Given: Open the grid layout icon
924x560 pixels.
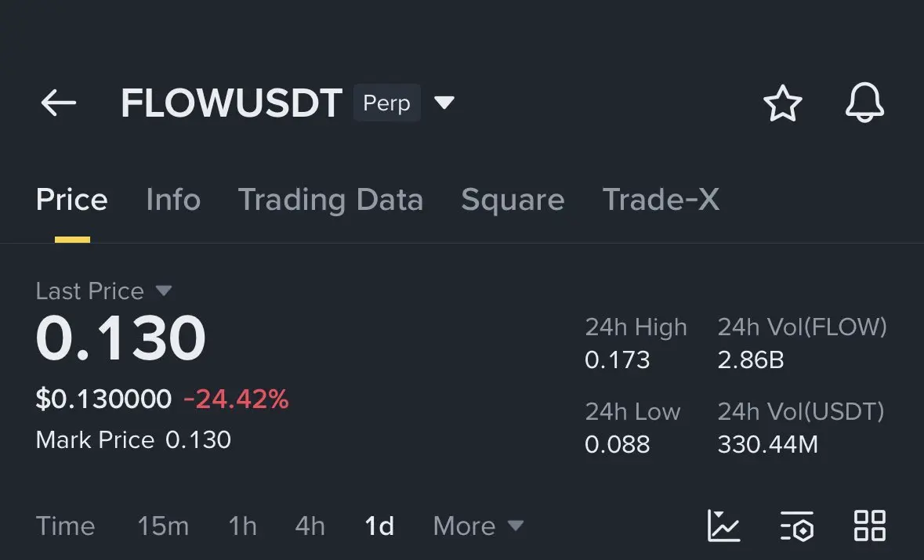Looking at the screenshot, I should click(x=870, y=526).
